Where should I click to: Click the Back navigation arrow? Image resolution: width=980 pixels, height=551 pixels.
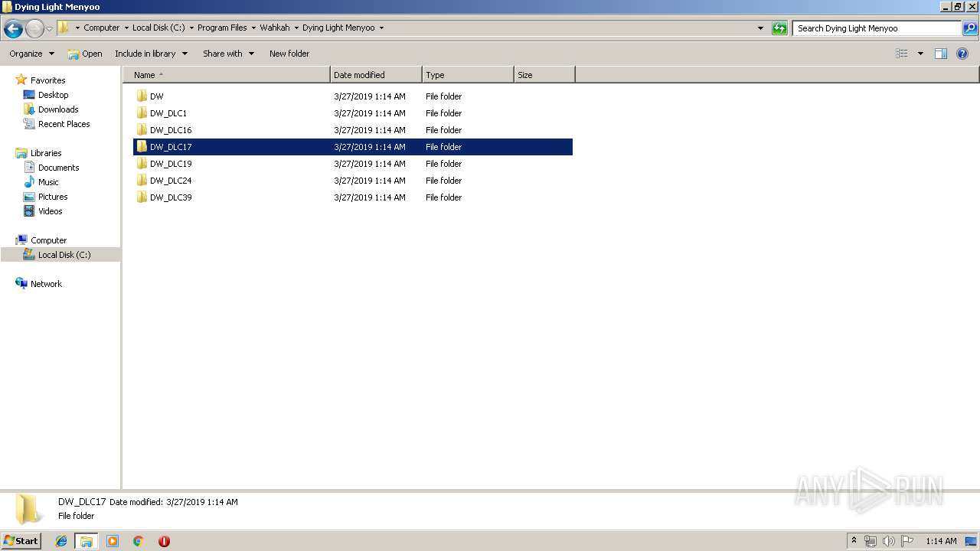(x=13, y=29)
